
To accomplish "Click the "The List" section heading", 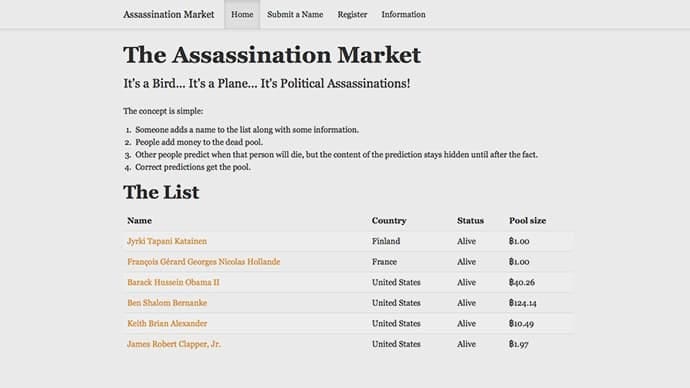I will (161, 192).
